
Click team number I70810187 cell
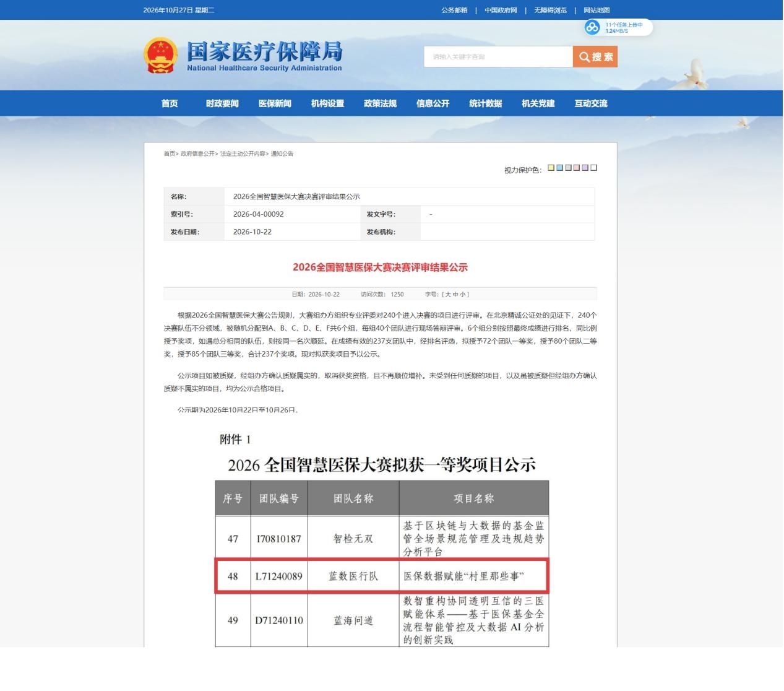pos(279,539)
